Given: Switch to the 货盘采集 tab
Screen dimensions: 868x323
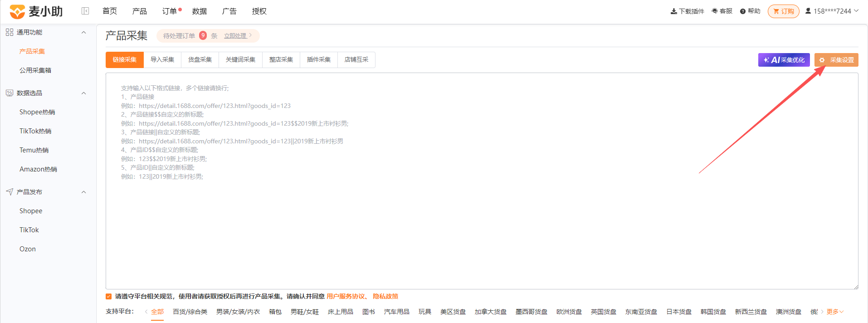Looking at the screenshot, I should click(200, 60).
